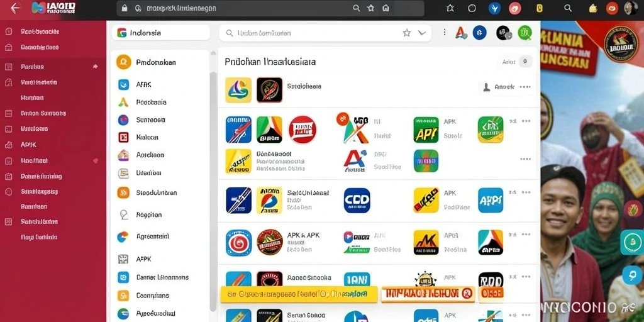The image size is (644, 322).
Task: Click the blue chat bubble floating button
Action: pos(633,275)
